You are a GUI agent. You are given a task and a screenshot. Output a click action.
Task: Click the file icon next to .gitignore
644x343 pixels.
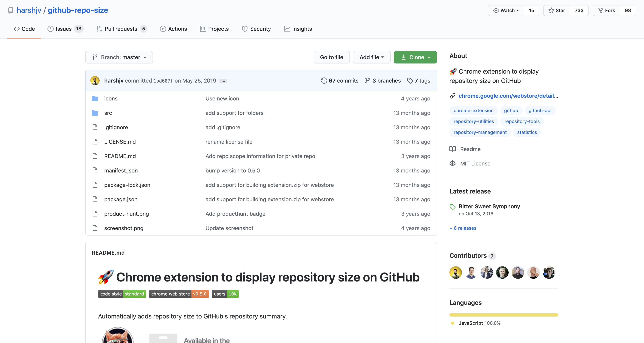point(95,127)
